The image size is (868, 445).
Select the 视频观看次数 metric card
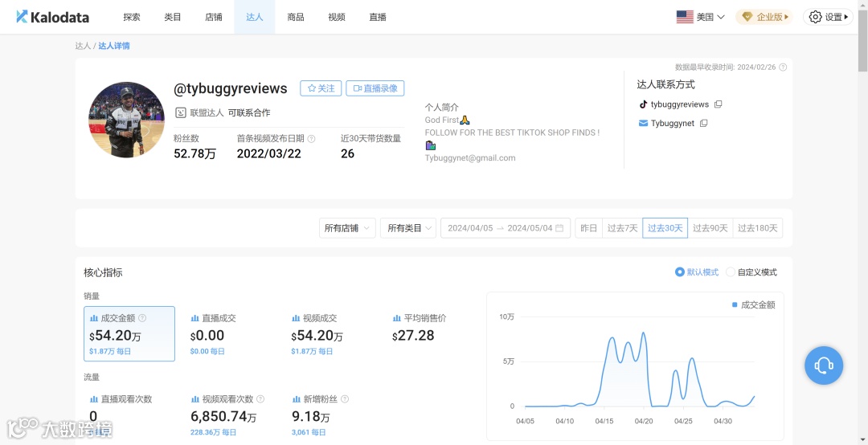231,415
